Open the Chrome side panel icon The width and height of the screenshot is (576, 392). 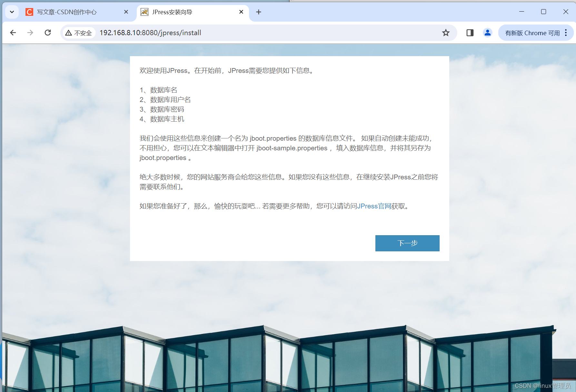[470, 33]
